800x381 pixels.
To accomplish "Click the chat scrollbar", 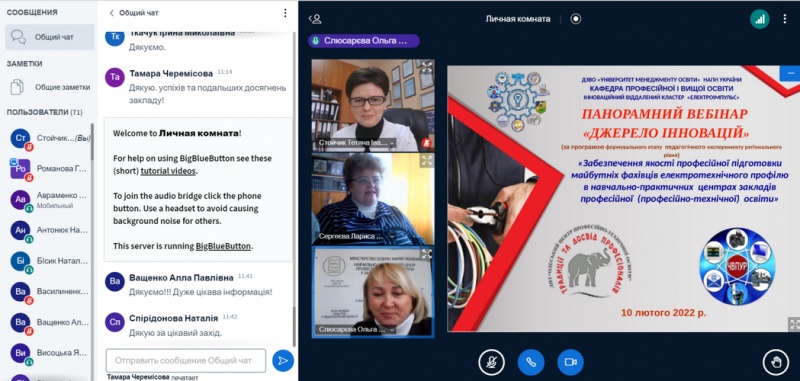I will pyautogui.click(x=294, y=326).
